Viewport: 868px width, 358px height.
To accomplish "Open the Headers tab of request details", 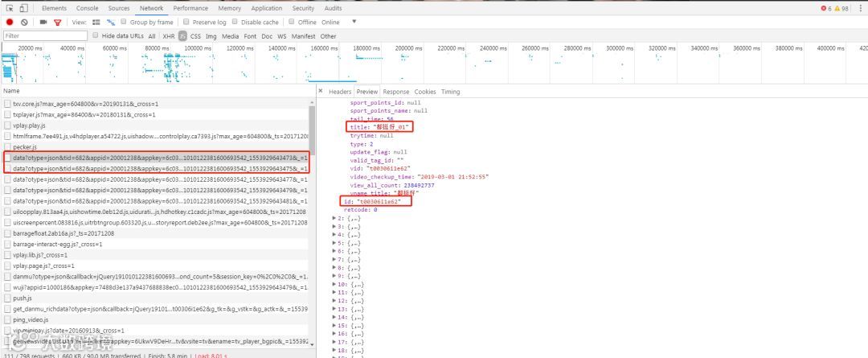I will click(340, 92).
